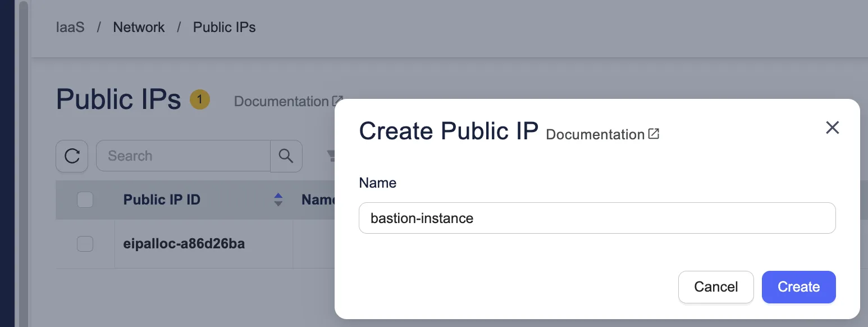This screenshot has width=868, height=327.
Task: Click external-link icon beside page Documentation
Action: click(337, 101)
